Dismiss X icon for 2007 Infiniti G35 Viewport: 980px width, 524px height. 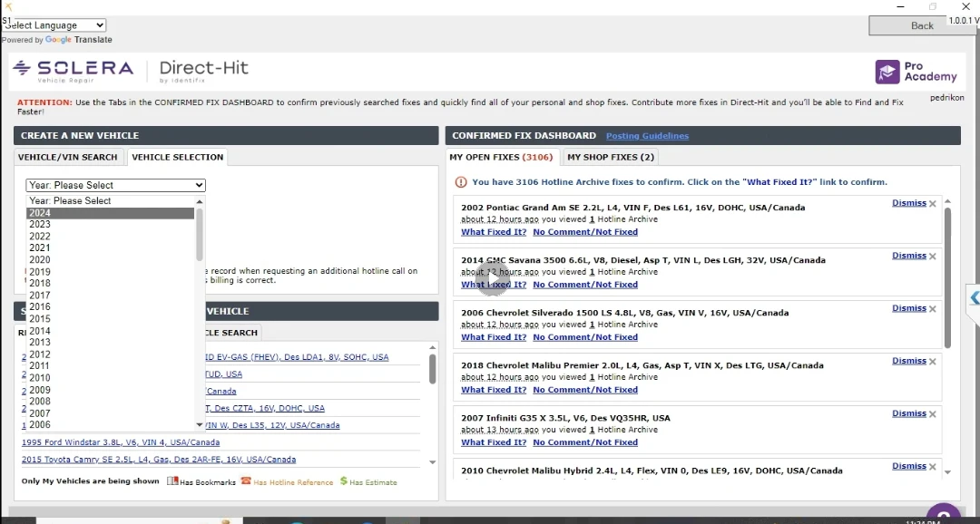click(933, 414)
